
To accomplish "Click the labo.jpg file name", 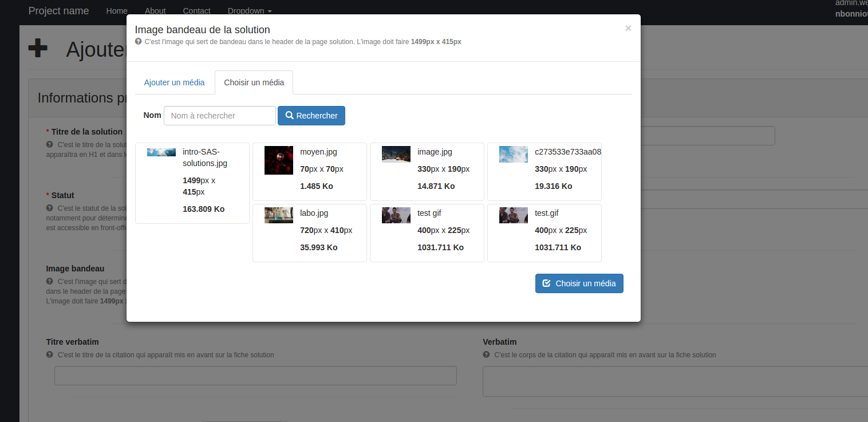I will [314, 213].
